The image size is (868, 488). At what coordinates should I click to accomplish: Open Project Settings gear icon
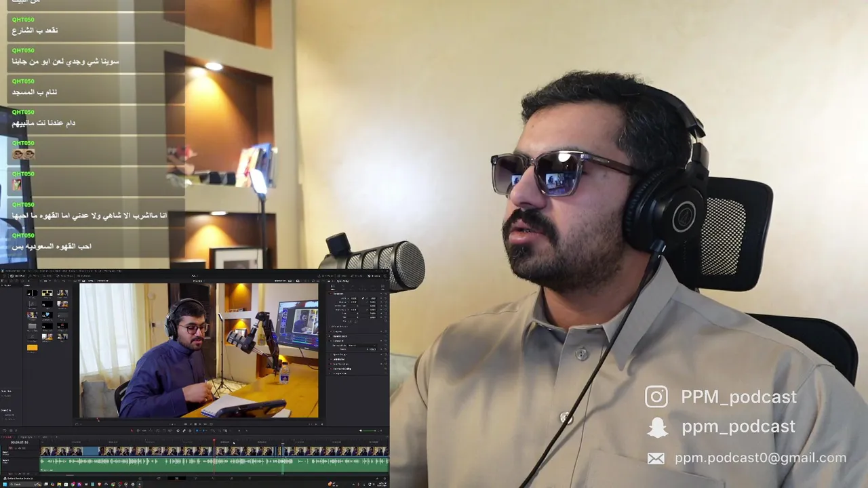pyautogui.click(x=384, y=478)
